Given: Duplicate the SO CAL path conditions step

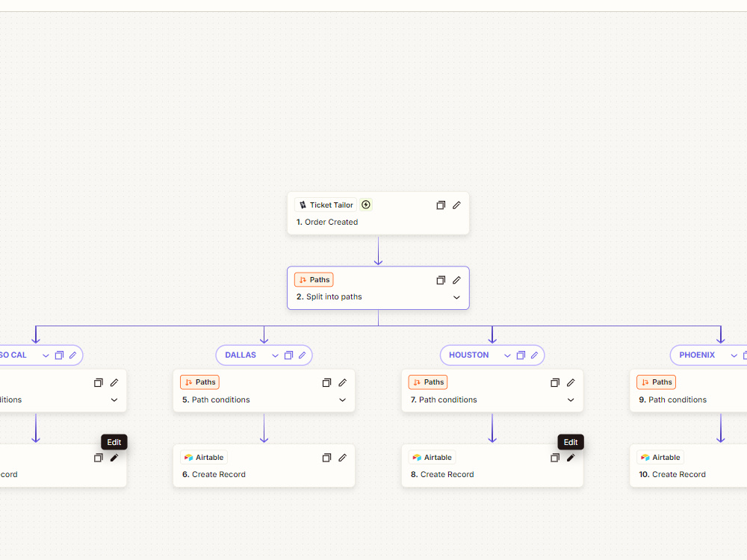Looking at the screenshot, I should 98,383.
